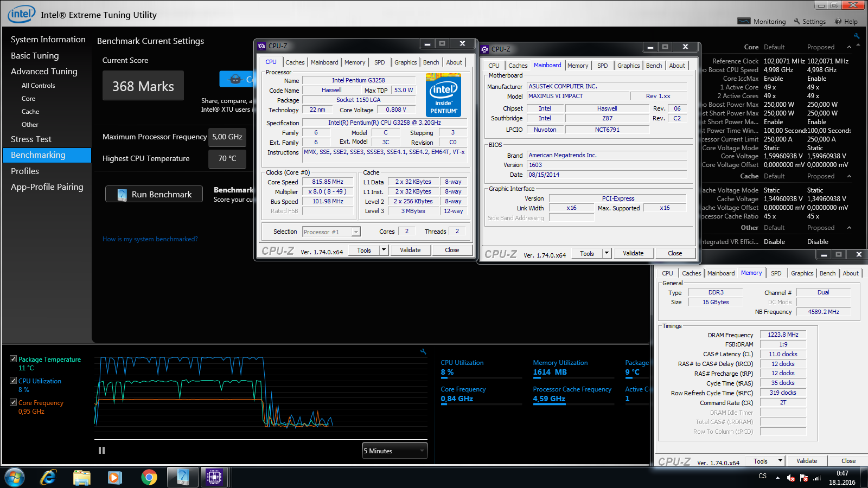Click the date and time clock
Viewport: 868px width, 488px height.
(842, 478)
